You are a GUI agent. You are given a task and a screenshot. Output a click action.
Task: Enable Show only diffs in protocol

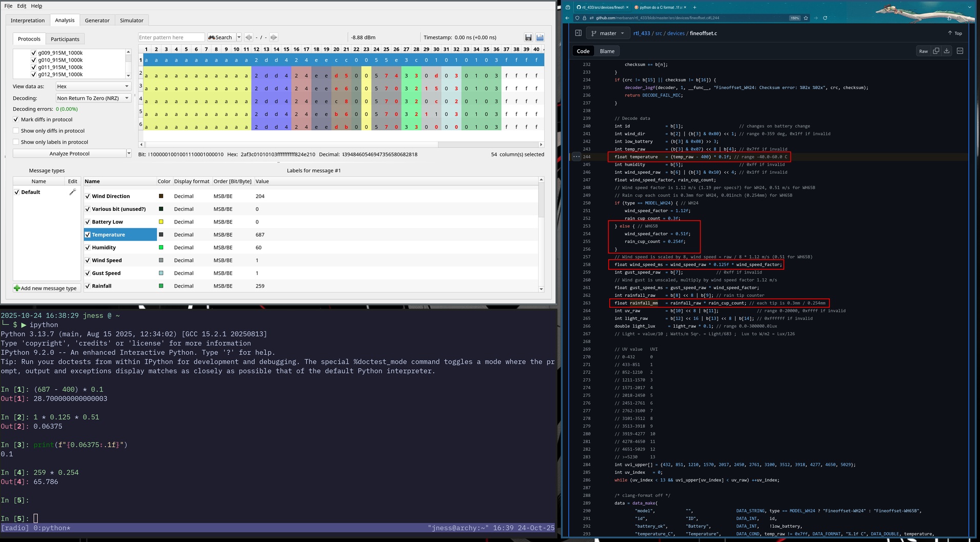coord(16,131)
